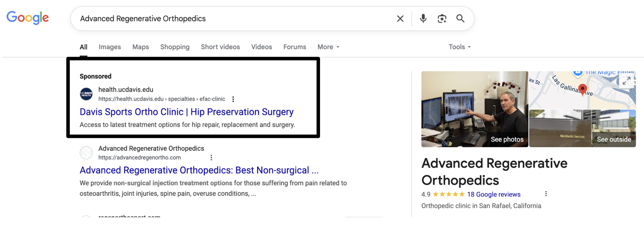This screenshot has width=644, height=236.
Task: Open Davis Sports Ortho Clinic ad link
Action: (x=186, y=112)
